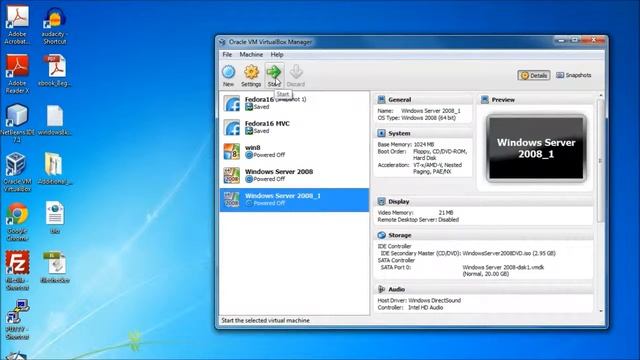Select the Windows Server 2008 list entry
Screen dimensions: 640x360
pos(294,176)
